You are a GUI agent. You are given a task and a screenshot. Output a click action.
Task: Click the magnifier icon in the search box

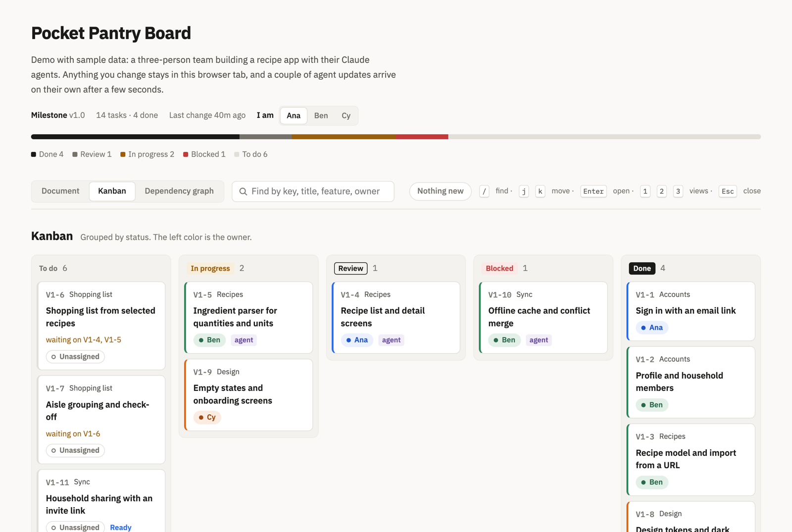[243, 192]
